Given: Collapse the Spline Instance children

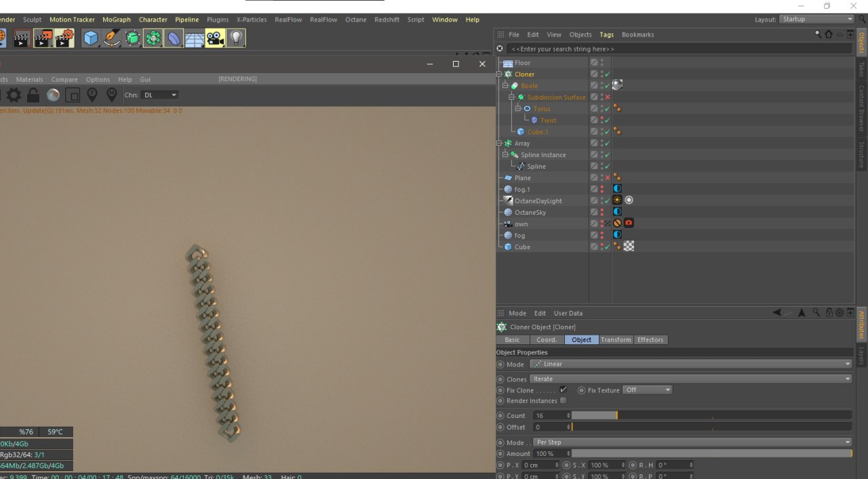Looking at the screenshot, I should tap(505, 155).
